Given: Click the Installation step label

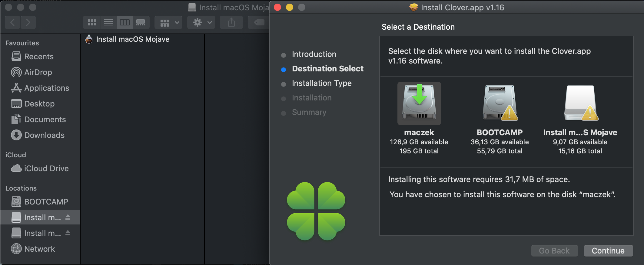Looking at the screenshot, I should (312, 98).
